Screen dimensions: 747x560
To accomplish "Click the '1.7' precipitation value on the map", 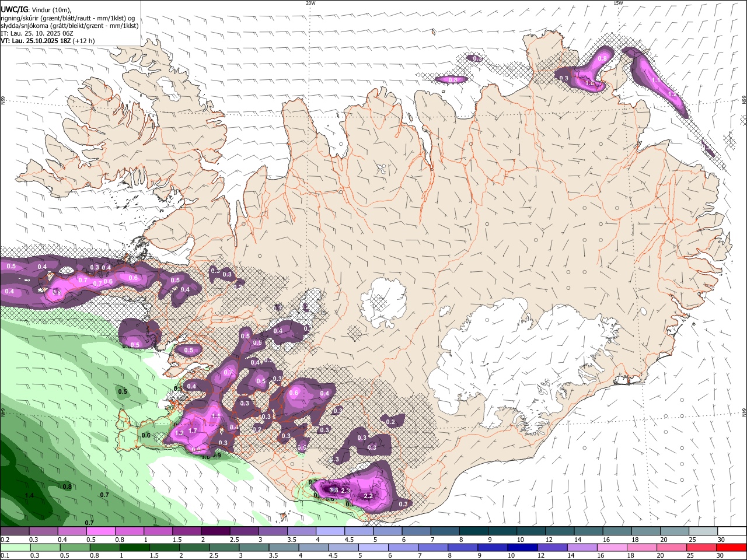I will (193, 430).
